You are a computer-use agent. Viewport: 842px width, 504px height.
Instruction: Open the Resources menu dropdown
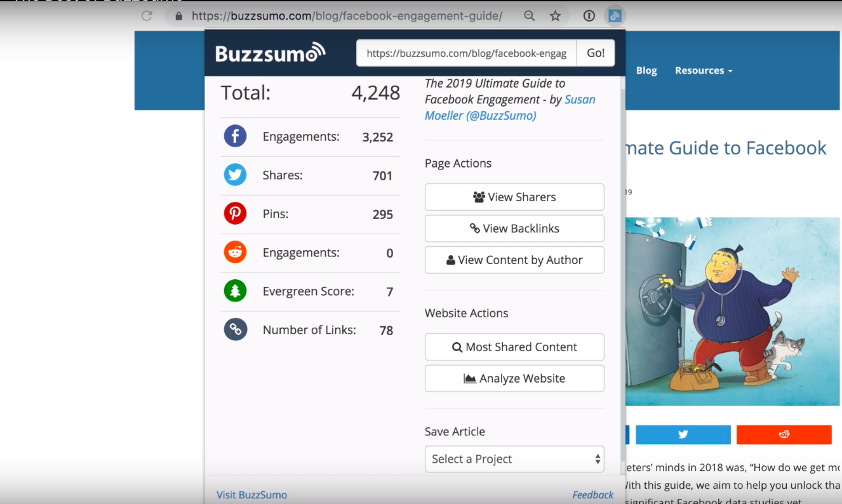pos(704,70)
